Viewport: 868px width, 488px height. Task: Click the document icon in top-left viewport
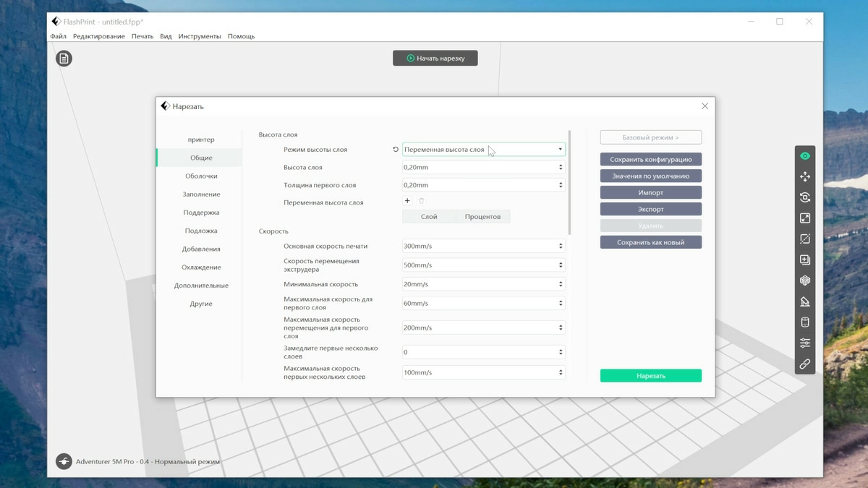point(64,59)
